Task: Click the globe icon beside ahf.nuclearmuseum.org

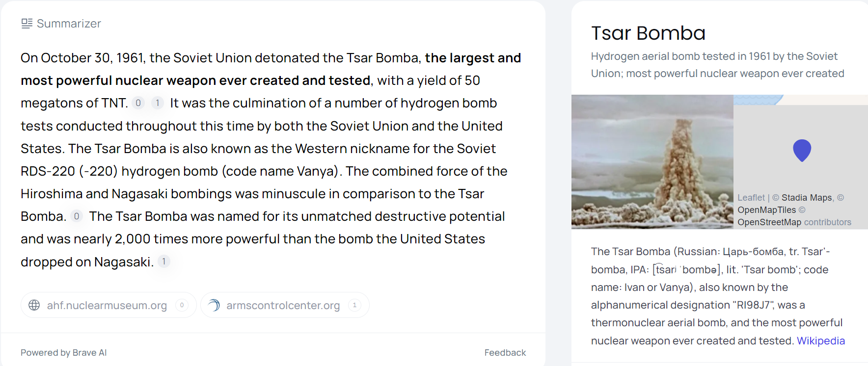Action: [34, 305]
